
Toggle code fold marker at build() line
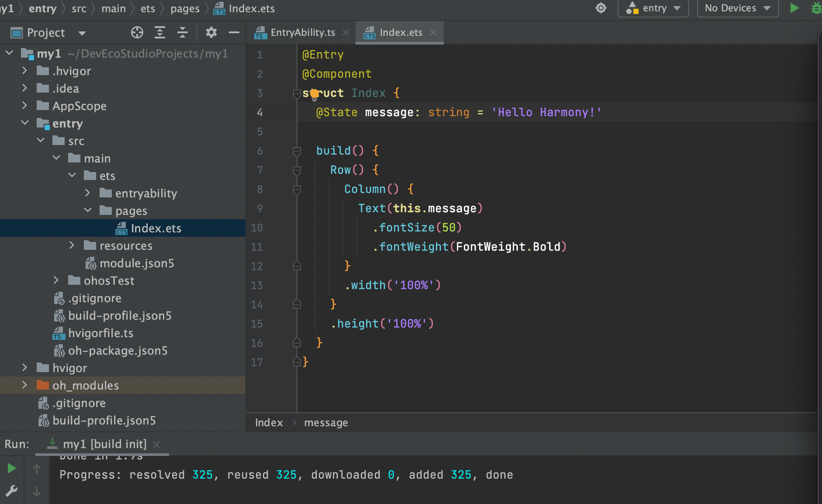297,151
